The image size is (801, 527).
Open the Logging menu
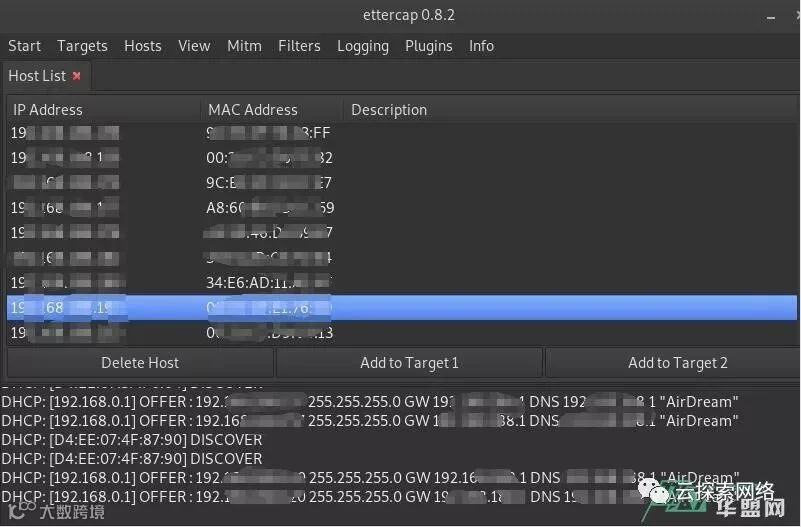(363, 46)
